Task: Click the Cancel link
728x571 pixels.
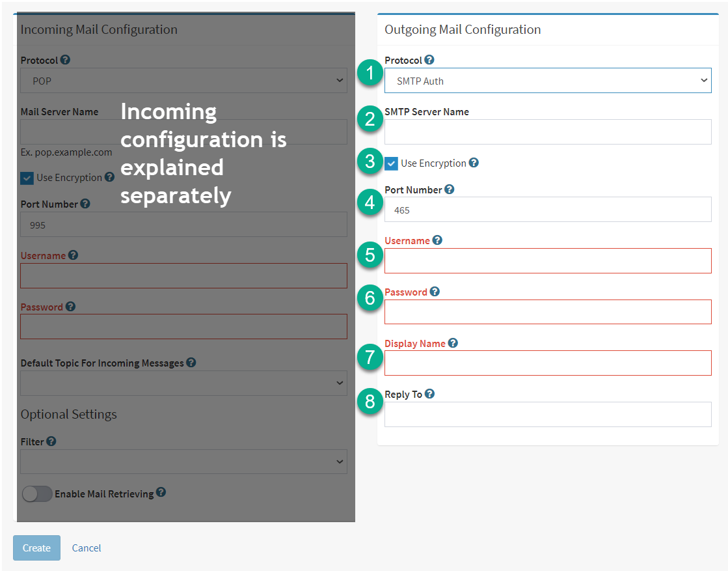Action: coord(87,548)
